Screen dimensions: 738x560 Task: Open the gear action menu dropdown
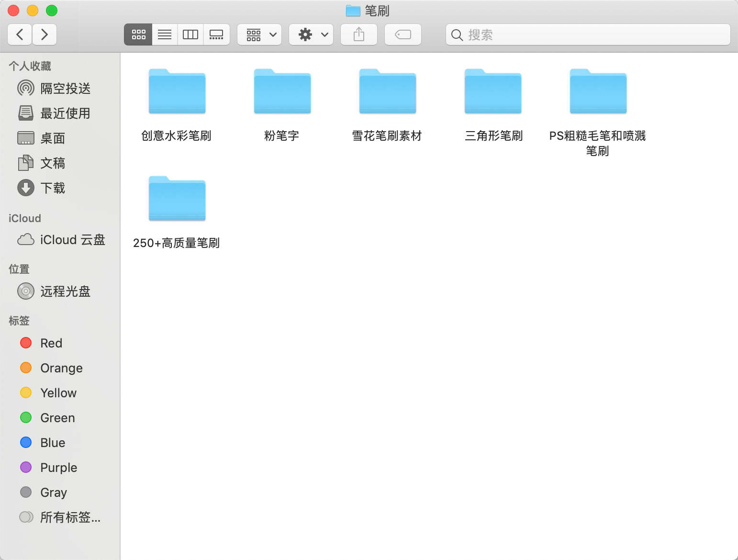(x=312, y=34)
